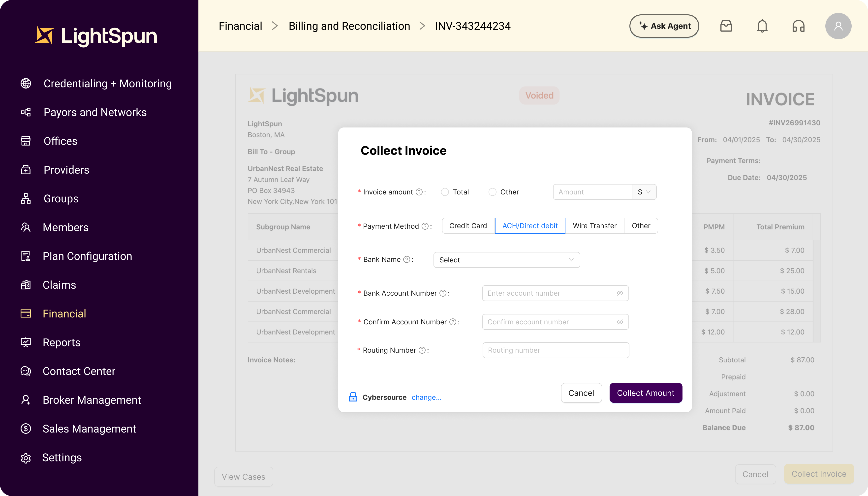
Task: Click the Reports chart icon
Action: [26, 342]
